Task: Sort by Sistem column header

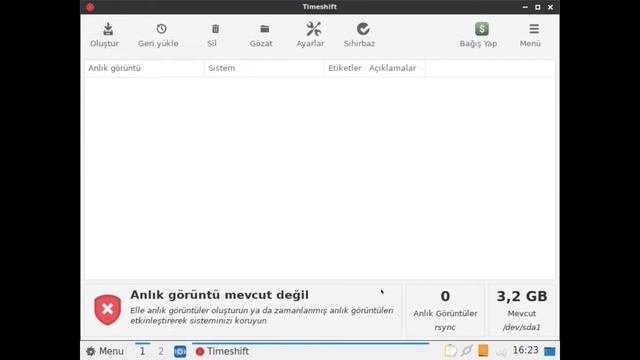Action: coord(264,68)
